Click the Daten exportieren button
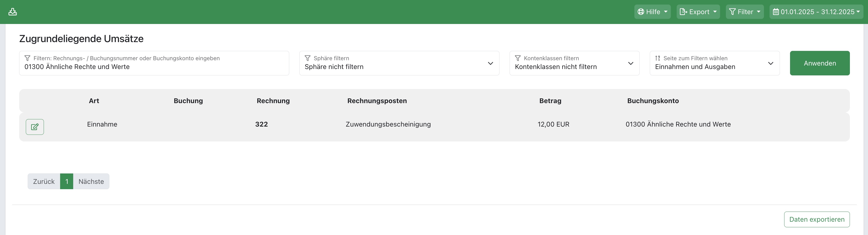The image size is (868, 235). 816,220
